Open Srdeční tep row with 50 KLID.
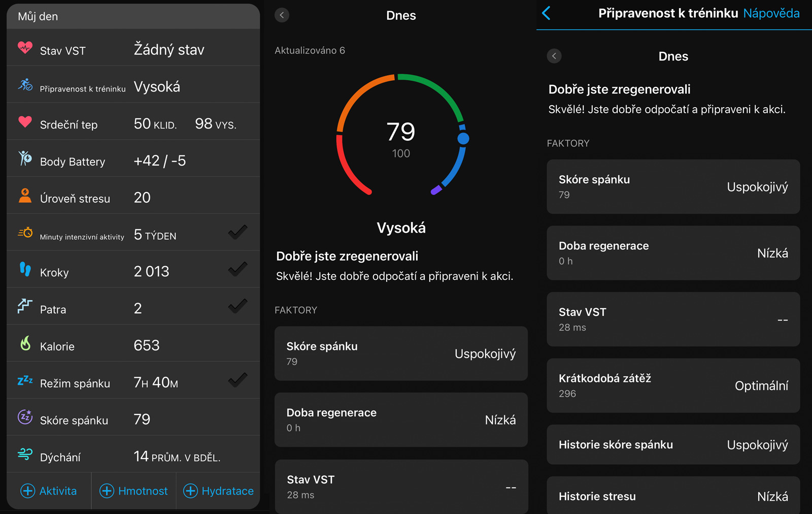The width and height of the screenshot is (812, 514). [x=133, y=122]
